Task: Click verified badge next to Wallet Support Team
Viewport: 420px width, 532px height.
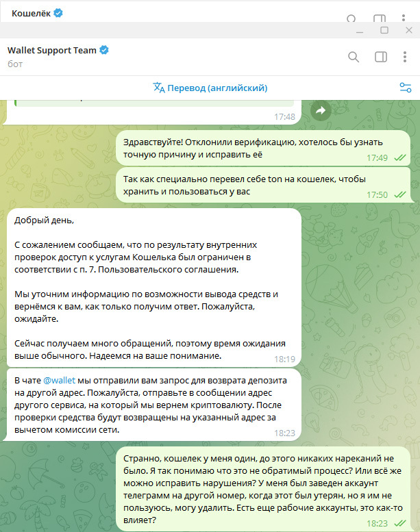Action: point(104,50)
